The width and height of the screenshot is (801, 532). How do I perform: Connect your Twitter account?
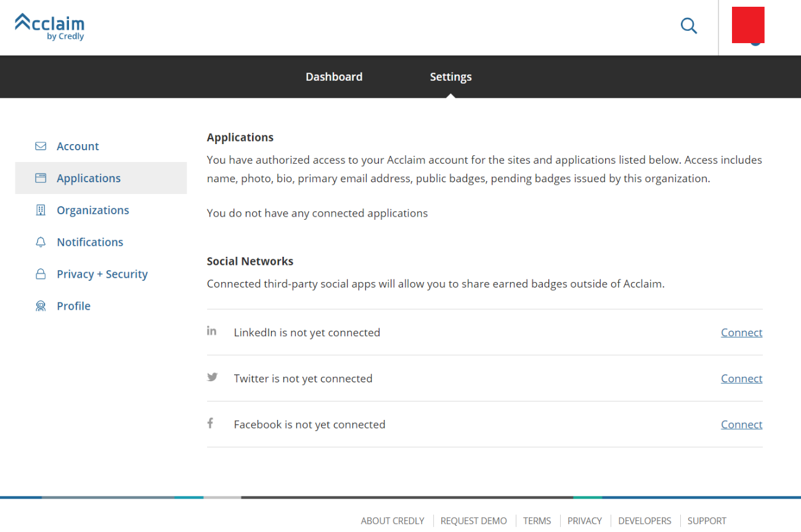point(741,379)
